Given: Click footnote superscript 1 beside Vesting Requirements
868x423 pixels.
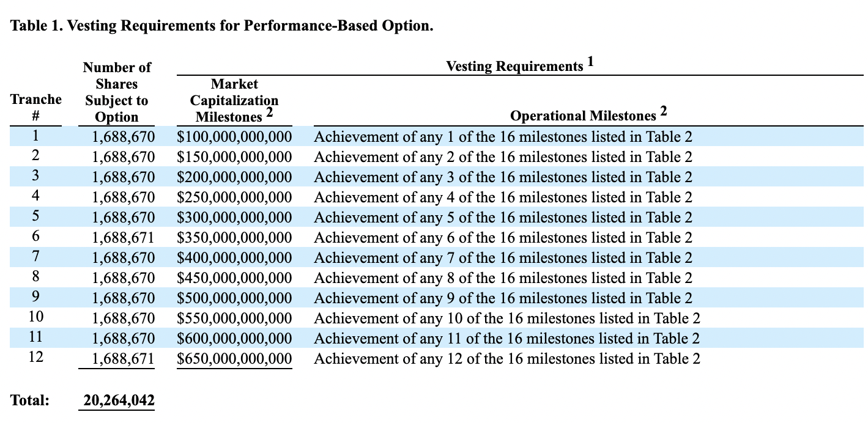Looking at the screenshot, I should (x=591, y=62).
